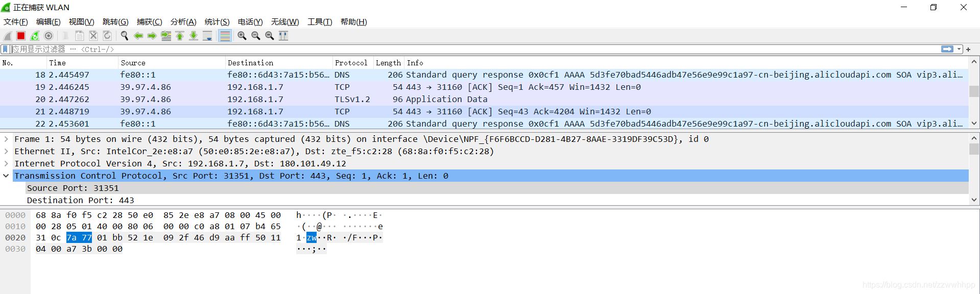Zoom in on the packet text
The image size is (980, 294).
tap(242, 36)
